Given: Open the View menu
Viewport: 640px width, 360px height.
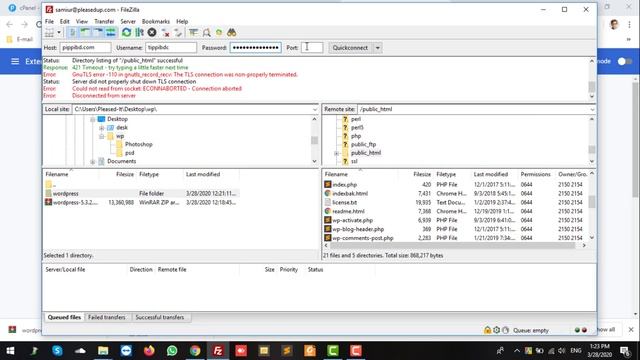Looking at the screenshot, I should pyautogui.click(x=82, y=21).
